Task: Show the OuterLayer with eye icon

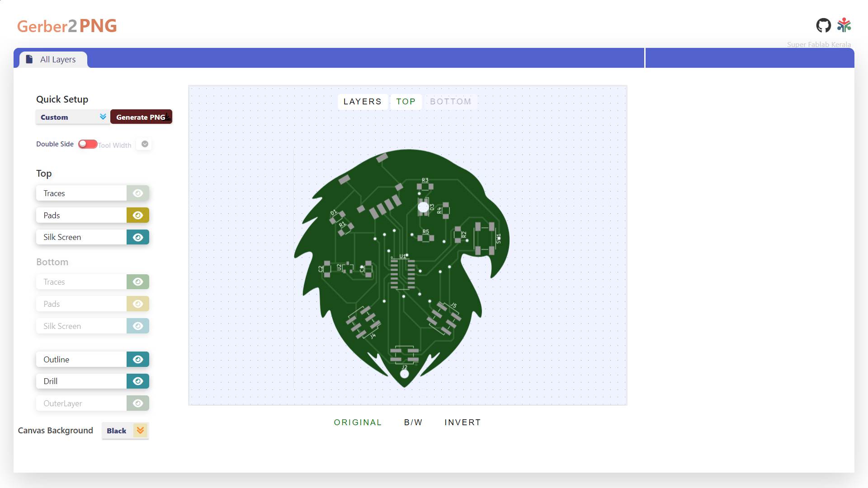Action: 138,404
